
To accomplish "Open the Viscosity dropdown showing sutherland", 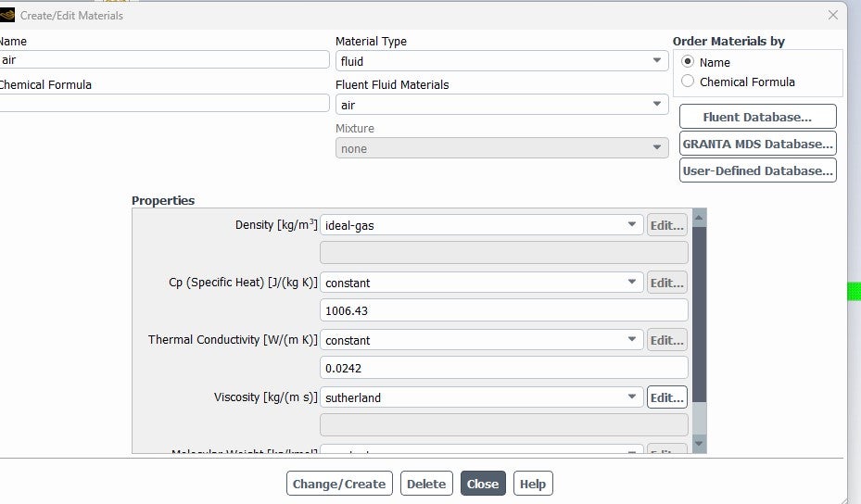I will pyautogui.click(x=482, y=397).
